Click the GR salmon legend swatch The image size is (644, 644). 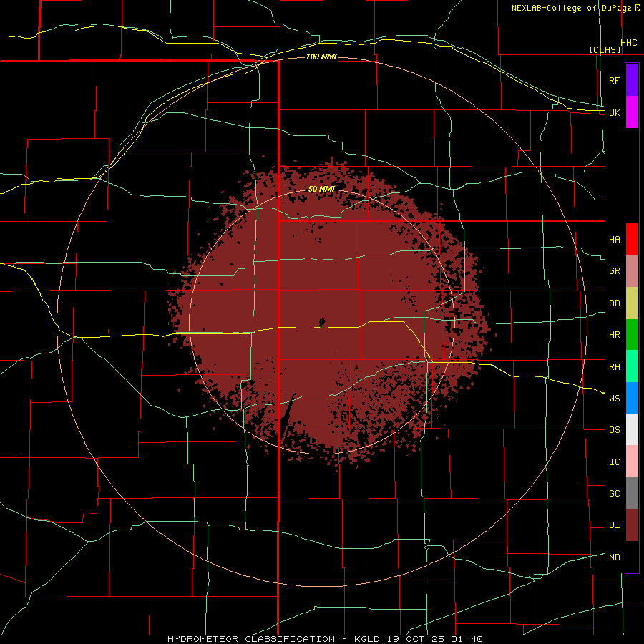tap(632, 270)
